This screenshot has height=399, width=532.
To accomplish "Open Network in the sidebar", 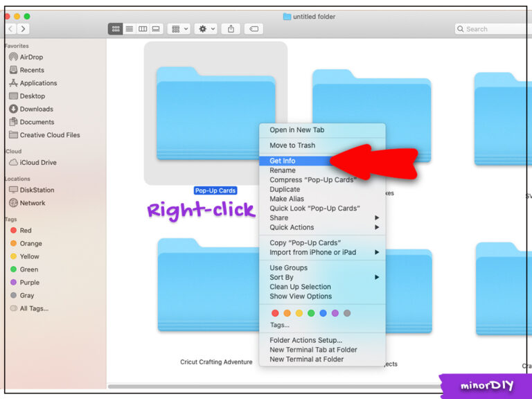I will (x=27, y=203).
